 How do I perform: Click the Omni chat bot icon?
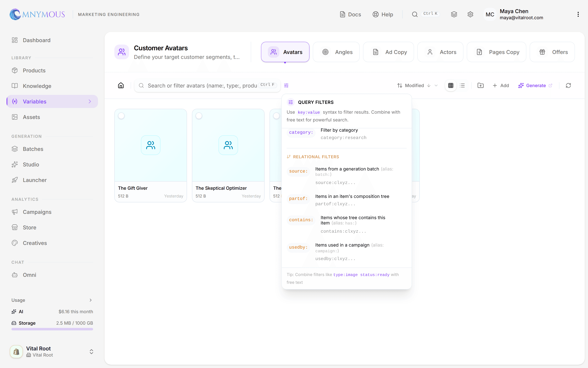click(x=15, y=275)
